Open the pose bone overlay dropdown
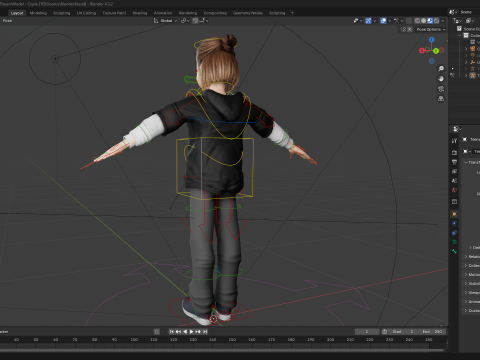Viewport: 480px width, 360px height. point(398,21)
